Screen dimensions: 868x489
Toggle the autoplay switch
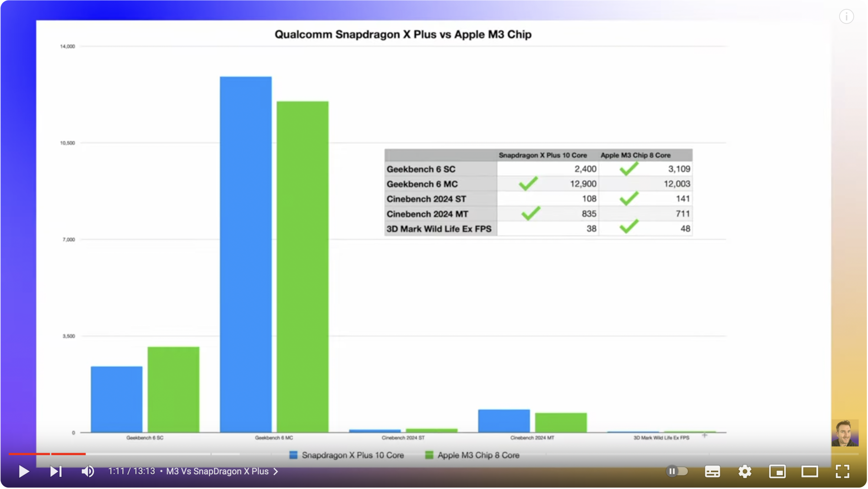pyautogui.click(x=677, y=472)
